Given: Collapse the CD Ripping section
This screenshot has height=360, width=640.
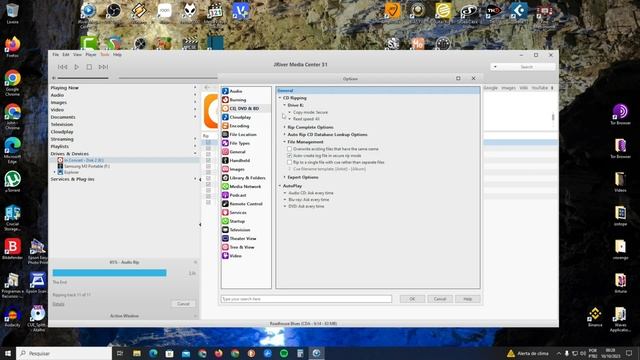Looking at the screenshot, I should [280, 98].
